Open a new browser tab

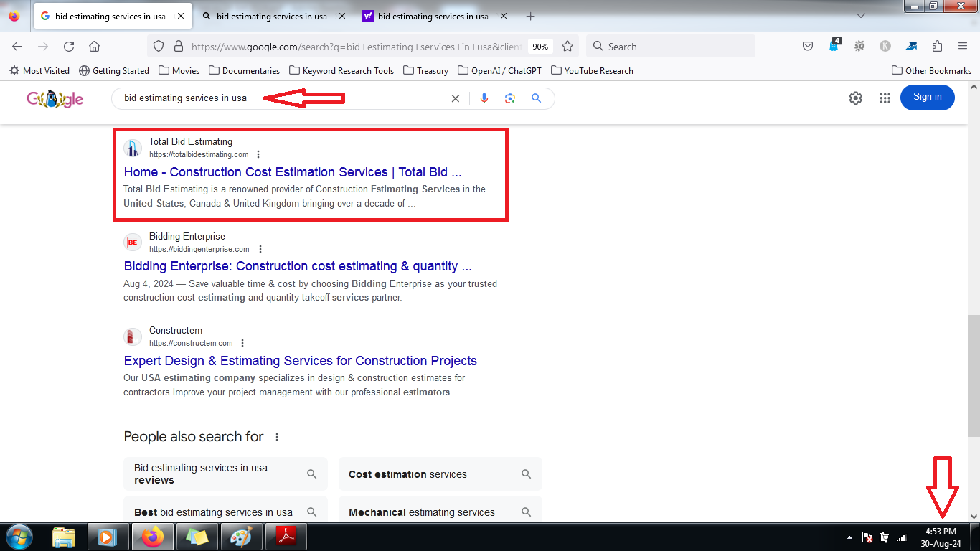pos(530,16)
